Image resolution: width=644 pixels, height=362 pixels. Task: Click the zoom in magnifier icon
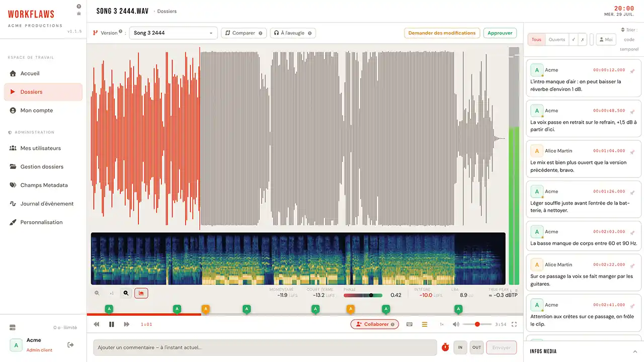click(126, 293)
